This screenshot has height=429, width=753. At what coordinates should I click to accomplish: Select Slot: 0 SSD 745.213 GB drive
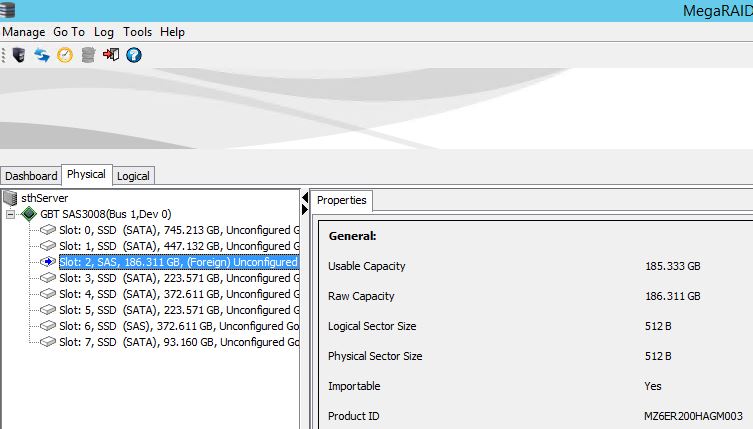[x=179, y=230]
